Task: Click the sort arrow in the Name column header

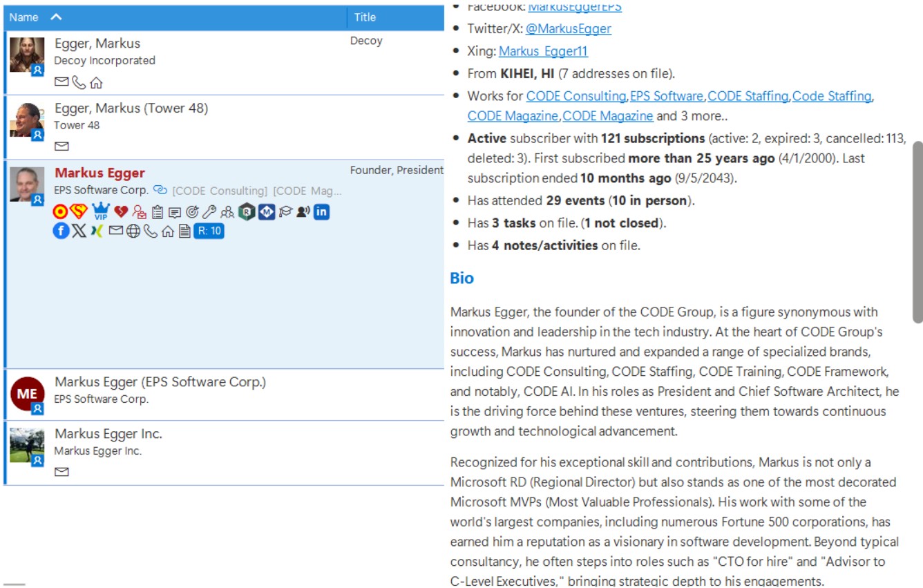Action: [x=57, y=17]
